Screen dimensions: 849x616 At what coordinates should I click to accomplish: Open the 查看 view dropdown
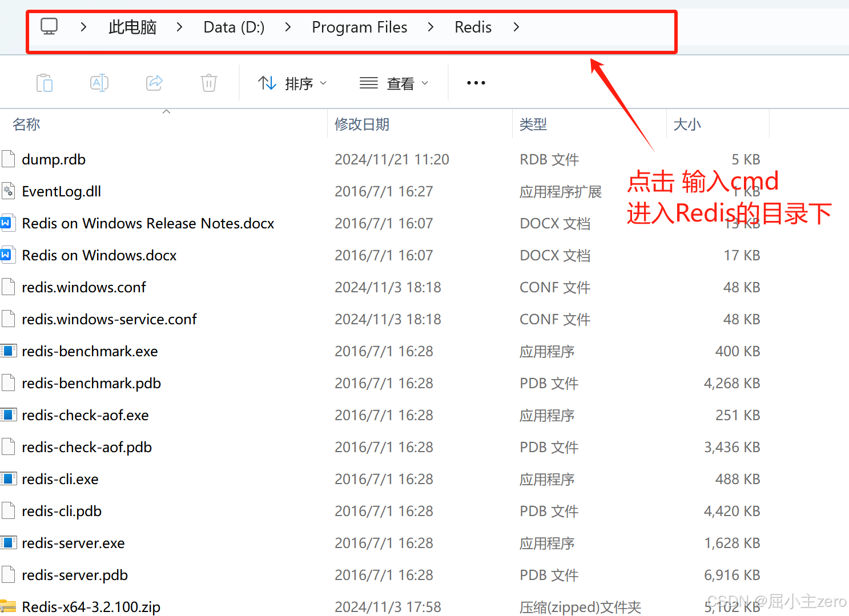coord(394,83)
